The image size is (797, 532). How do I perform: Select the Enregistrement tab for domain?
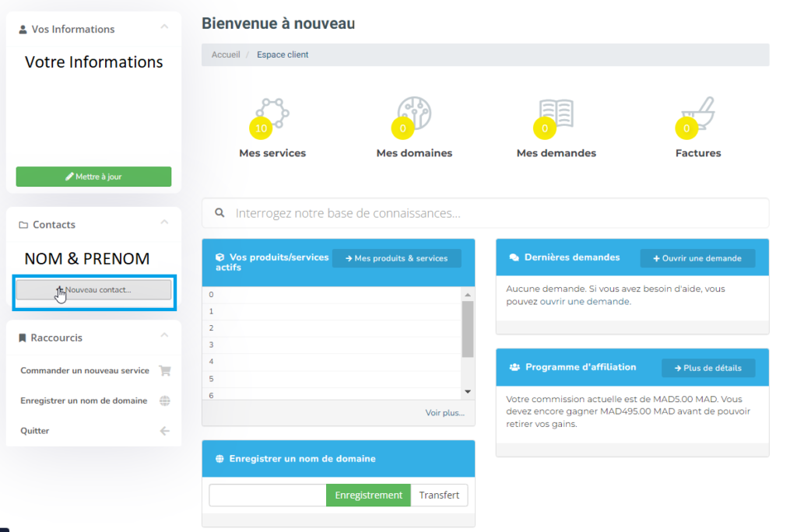coord(368,495)
